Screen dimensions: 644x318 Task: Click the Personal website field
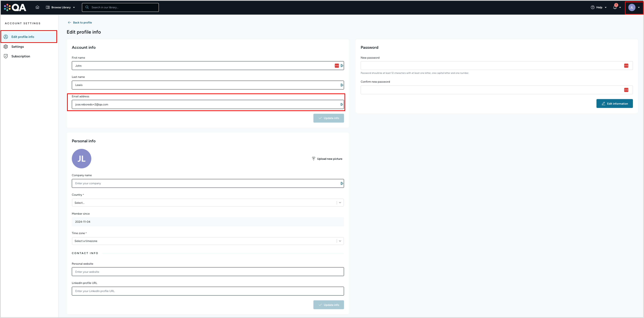coord(208,272)
